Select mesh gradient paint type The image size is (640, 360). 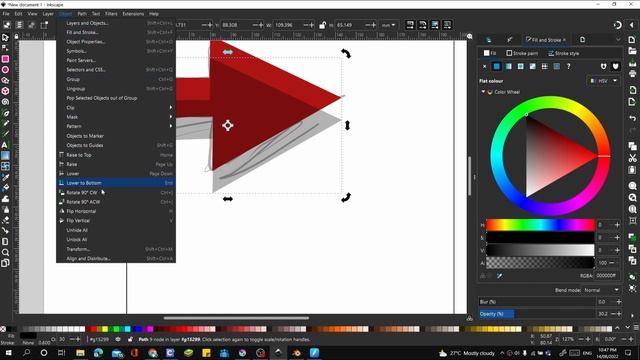coord(533,66)
